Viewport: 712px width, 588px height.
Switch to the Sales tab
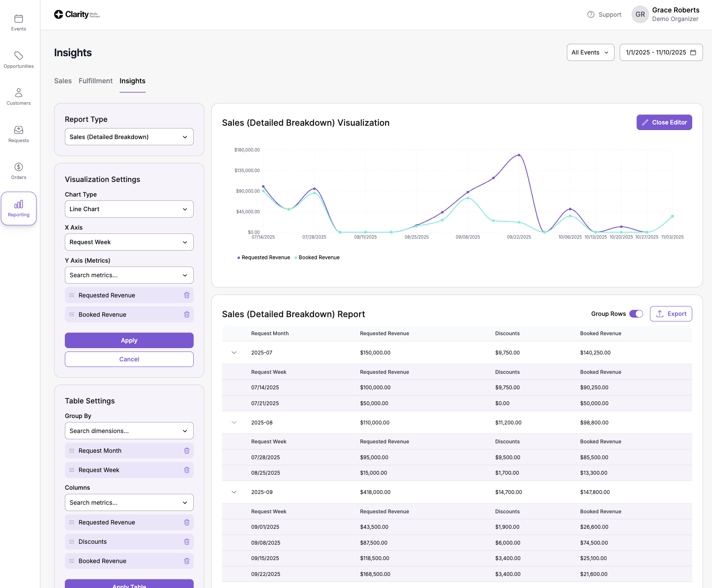(x=63, y=81)
